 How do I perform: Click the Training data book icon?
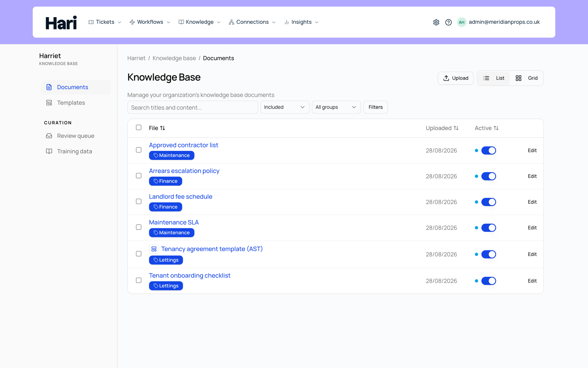click(49, 151)
